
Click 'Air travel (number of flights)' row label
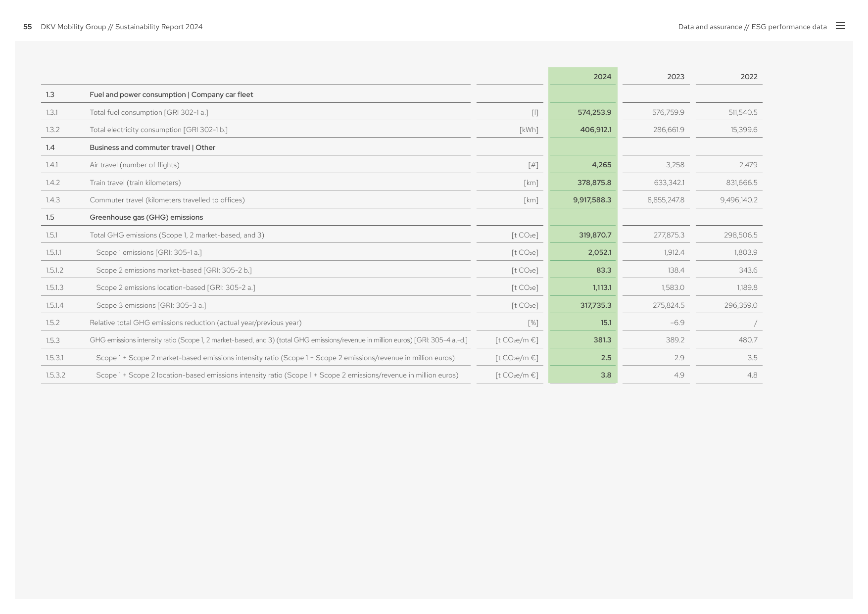point(135,165)
